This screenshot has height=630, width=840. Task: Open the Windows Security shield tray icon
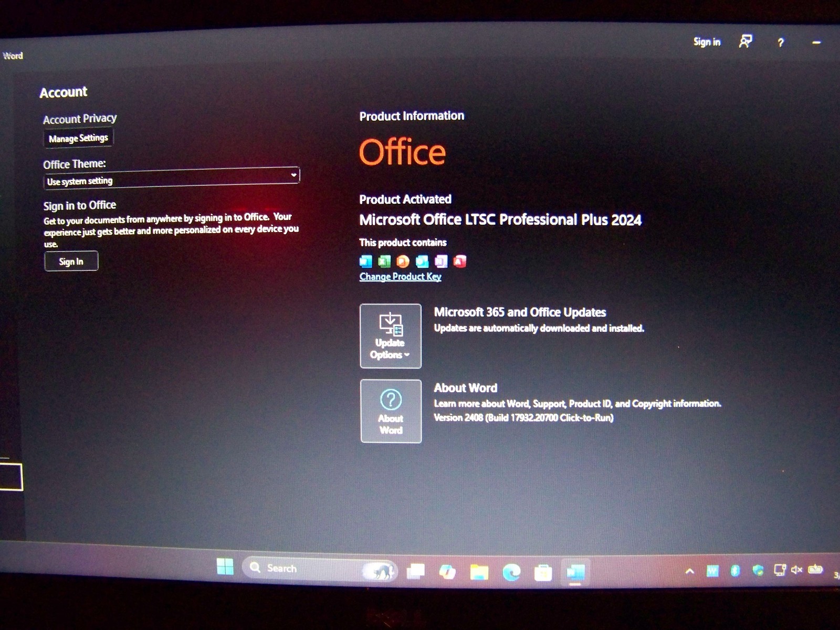758,570
